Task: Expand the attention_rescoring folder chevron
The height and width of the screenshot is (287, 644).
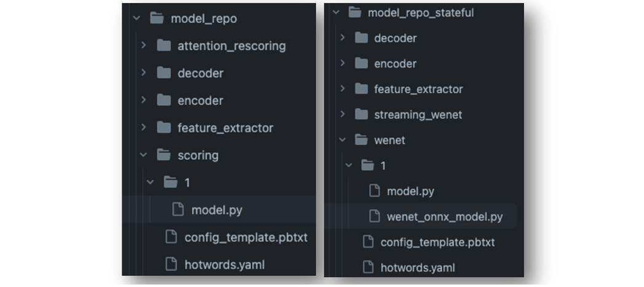Action: coord(143,45)
